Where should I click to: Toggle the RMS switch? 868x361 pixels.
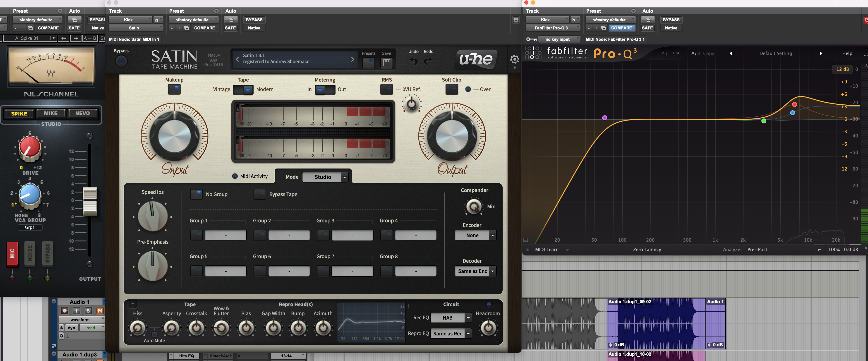click(386, 89)
